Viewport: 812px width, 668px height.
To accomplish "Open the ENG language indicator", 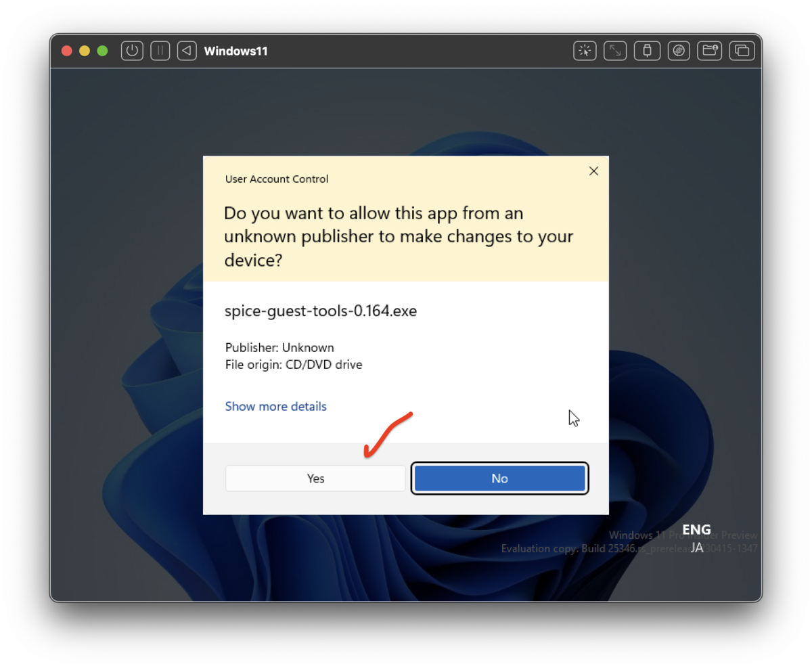I will [696, 529].
